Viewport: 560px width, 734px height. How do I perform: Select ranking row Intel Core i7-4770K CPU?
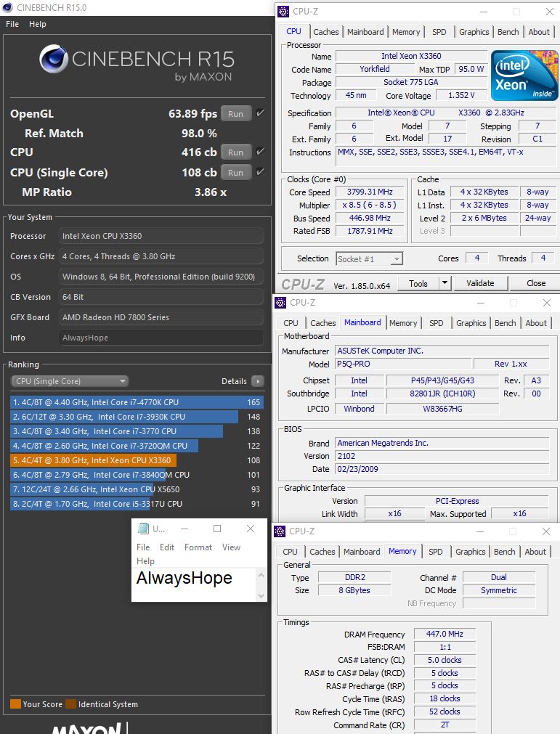click(137, 402)
